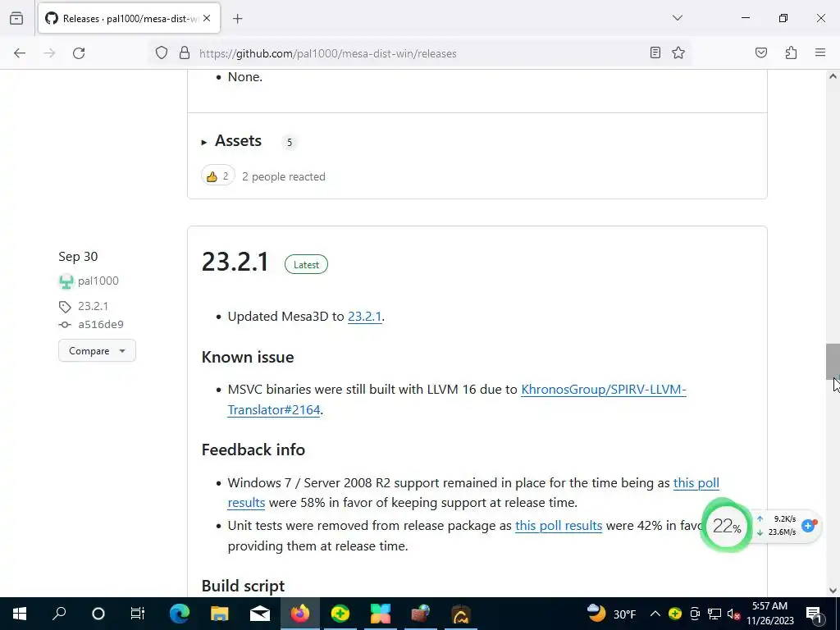Open Windows 7 support poll results link
Screen dimensions: 840x630
point(696,483)
